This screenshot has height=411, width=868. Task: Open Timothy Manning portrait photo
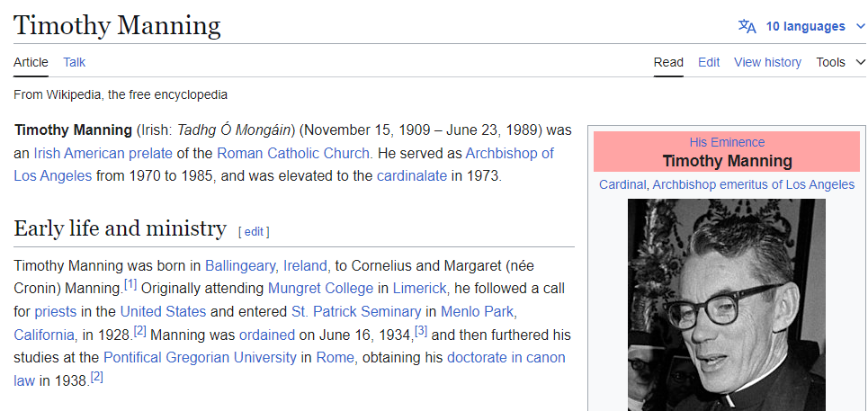(726, 304)
